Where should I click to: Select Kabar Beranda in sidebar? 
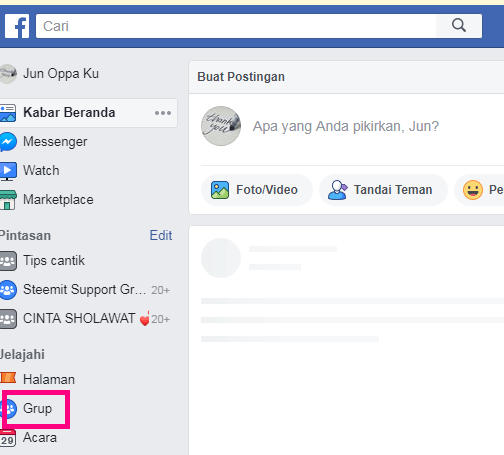(69, 113)
